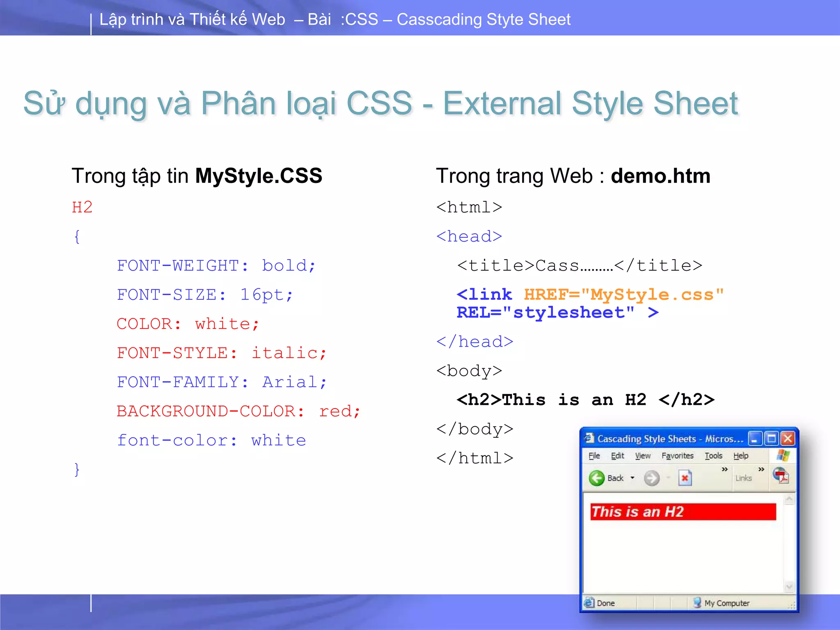Click the Stop page icon with red X

click(685, 478)
